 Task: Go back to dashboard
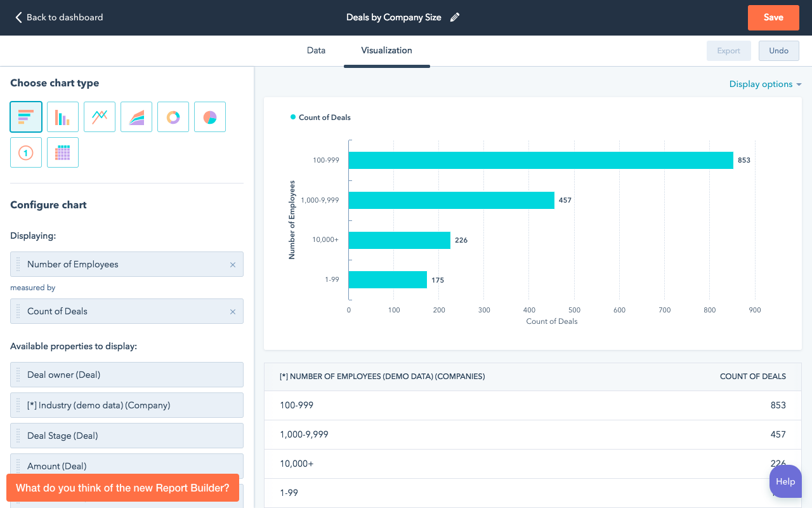pos(59,18)
